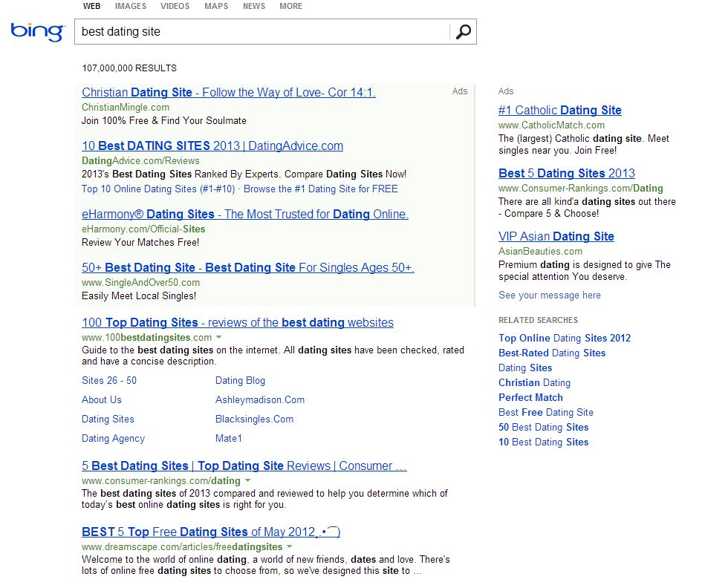Click related search 'Dating Sites'

[x=525, y=367]
